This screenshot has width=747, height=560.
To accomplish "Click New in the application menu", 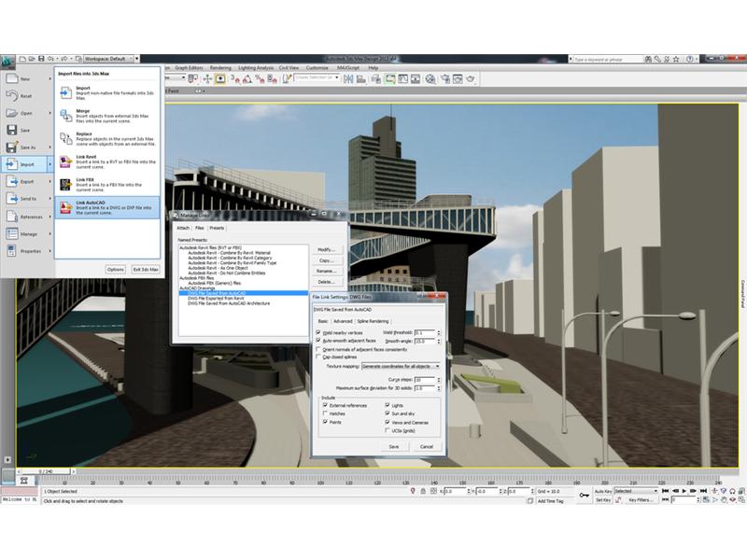I will (25, 79).
